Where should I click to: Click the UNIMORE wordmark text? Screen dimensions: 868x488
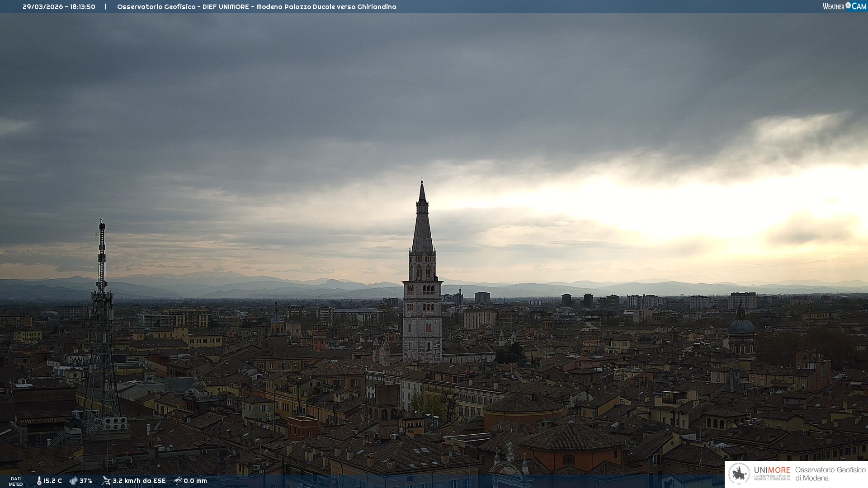point(772,470)
